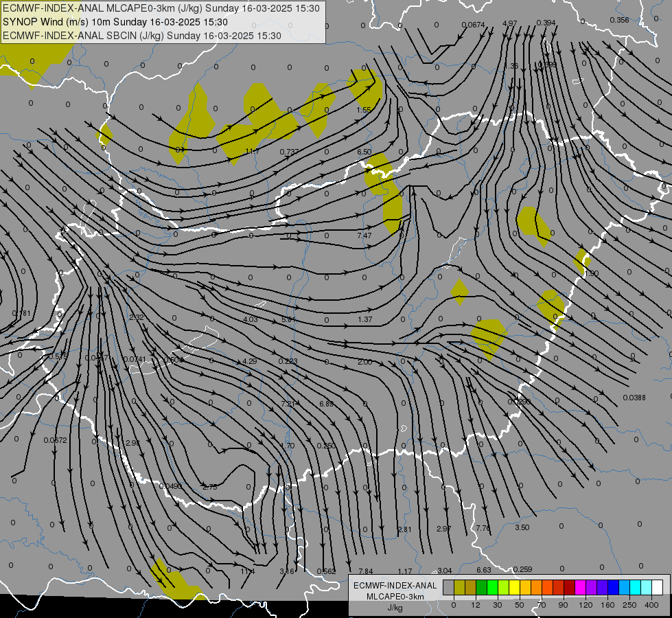This screenshot has height=618, width=672.
Task: Click the map value 6.89
Action: (x=326, y=404)
